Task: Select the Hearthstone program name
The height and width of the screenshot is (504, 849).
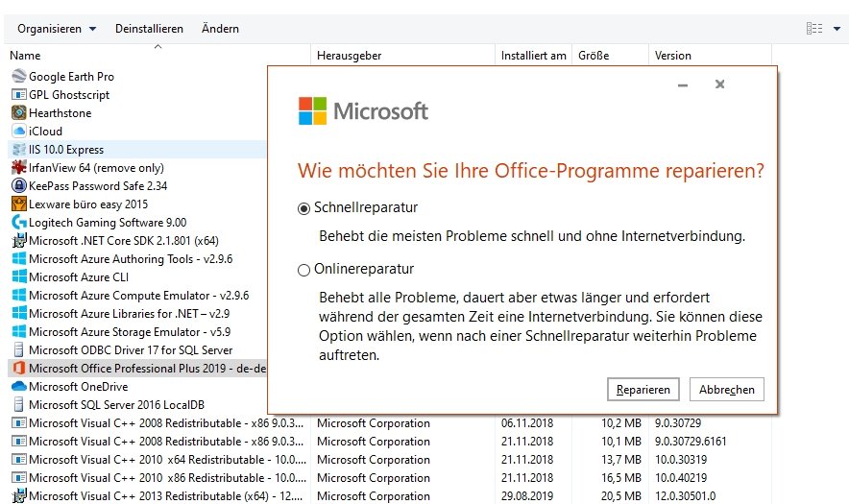Action: (61, 113)
